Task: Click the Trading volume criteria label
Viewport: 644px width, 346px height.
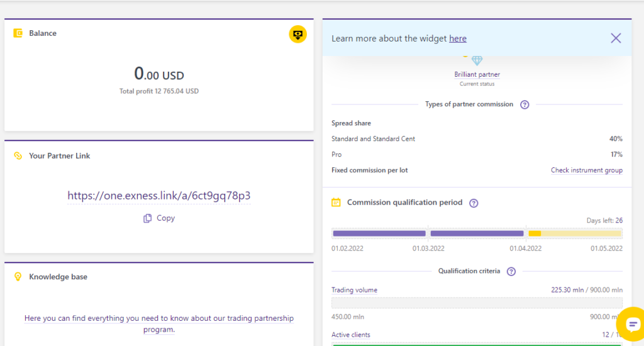Action: coord(354,290)
